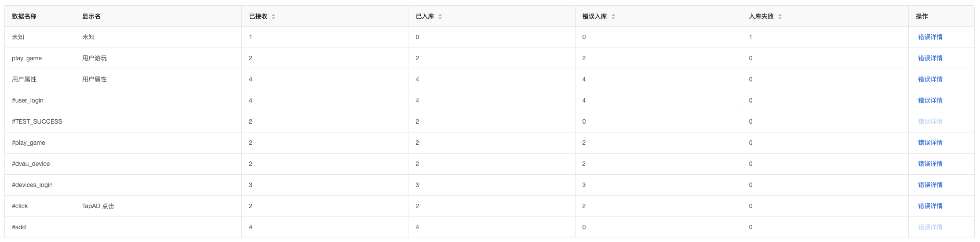
Task: Open 错误详情 for the #user_login row
Action: (930, 100)
